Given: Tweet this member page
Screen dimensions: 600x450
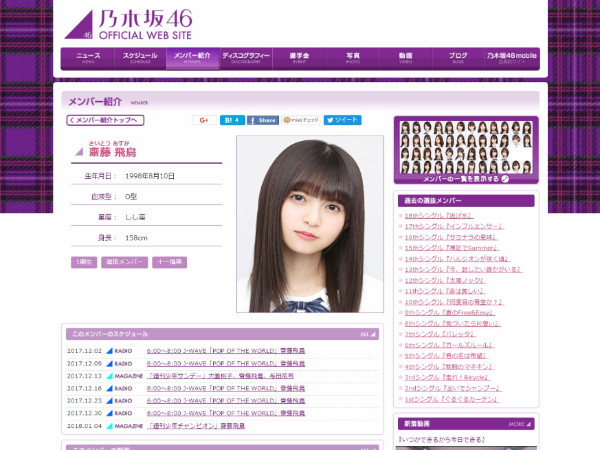Looking at the screenshot, I should 342,120.
